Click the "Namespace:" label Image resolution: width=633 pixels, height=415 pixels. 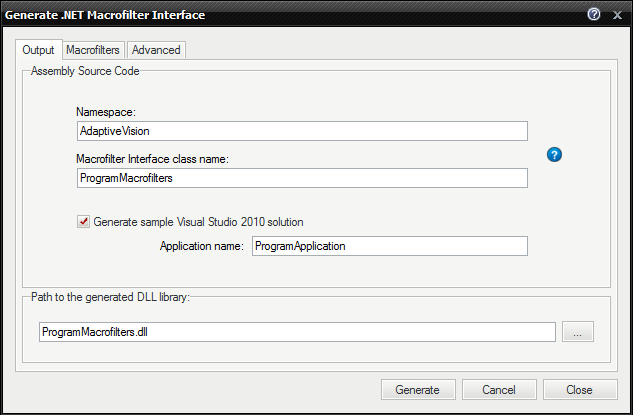[x=106, y=112]
